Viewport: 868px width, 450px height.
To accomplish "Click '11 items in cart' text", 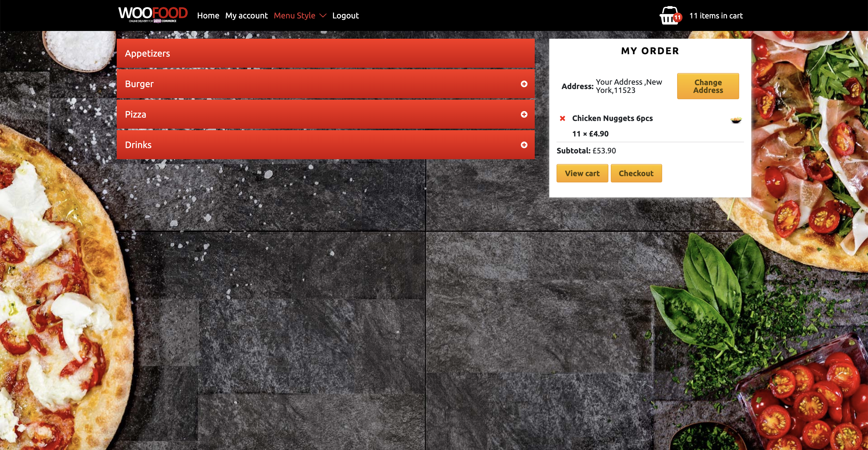I will coord(716,15).
